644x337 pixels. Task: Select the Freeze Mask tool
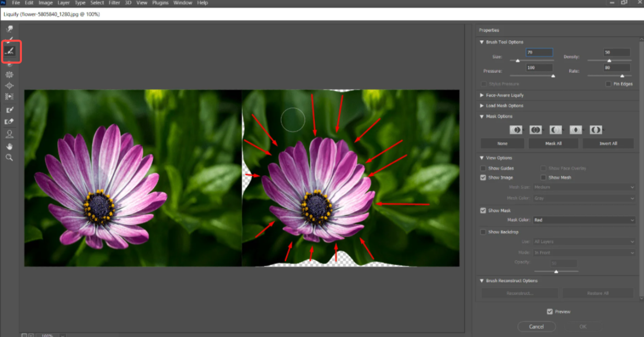[x=9, y=110]
